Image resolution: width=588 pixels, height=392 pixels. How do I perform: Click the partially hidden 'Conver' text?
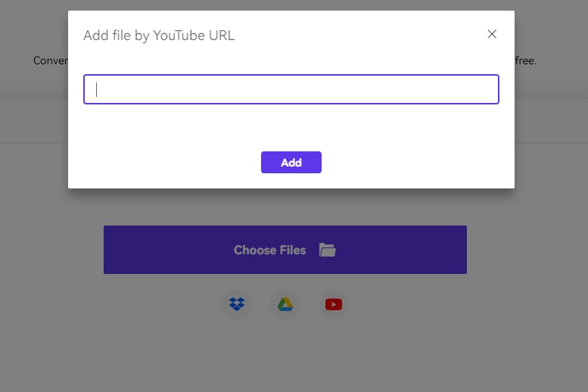(51, 61)
